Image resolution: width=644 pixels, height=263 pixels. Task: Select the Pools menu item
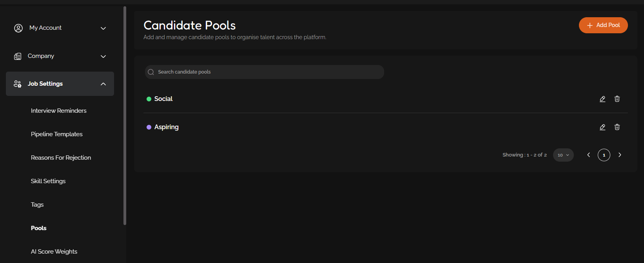click(39, 228)
